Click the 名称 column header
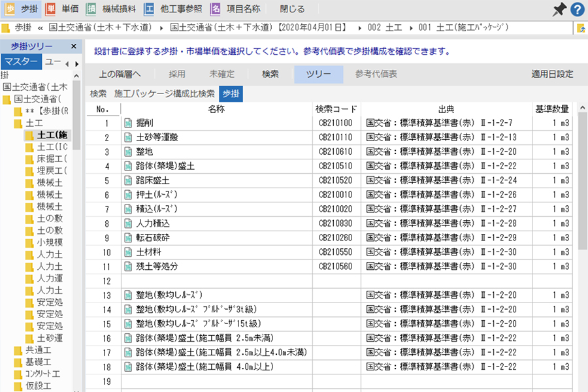 (216, 109)
